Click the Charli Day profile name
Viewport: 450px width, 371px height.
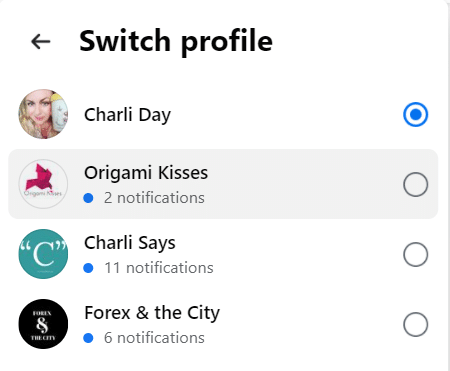pos(127,115)
